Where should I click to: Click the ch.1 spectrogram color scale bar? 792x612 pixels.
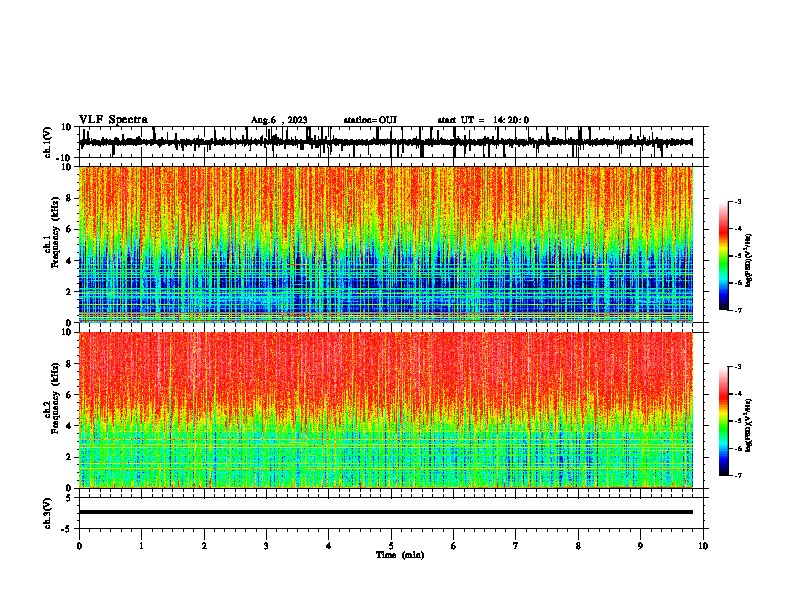pos(723,256)
